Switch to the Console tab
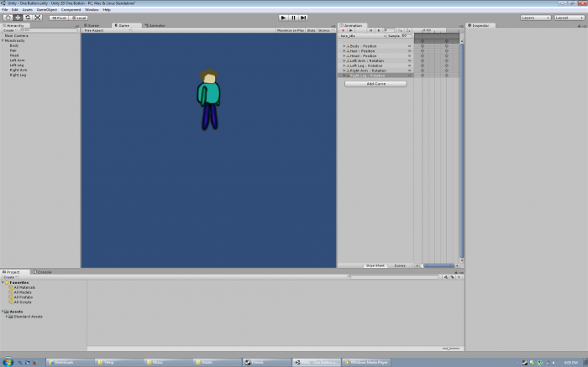This screenshot has height=367, width=588. (x=43, y=272)
